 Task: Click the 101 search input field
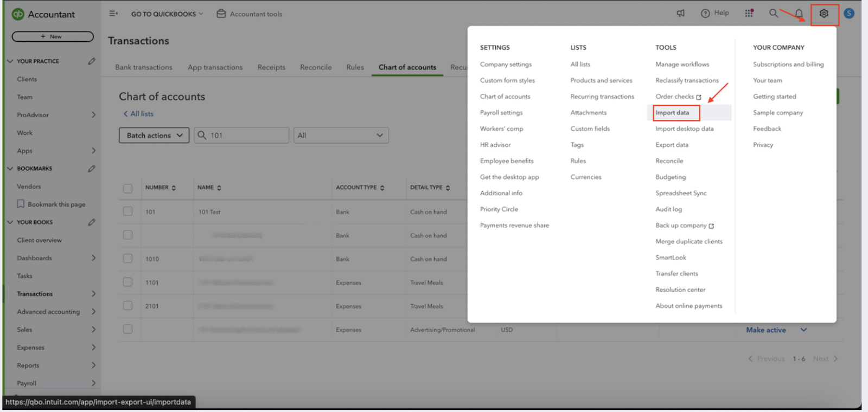241,135
